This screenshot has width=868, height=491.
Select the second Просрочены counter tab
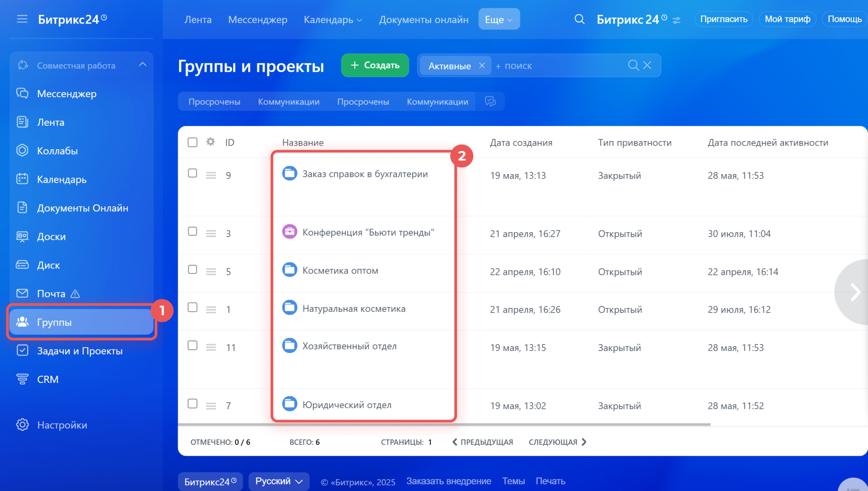[363, 102]
